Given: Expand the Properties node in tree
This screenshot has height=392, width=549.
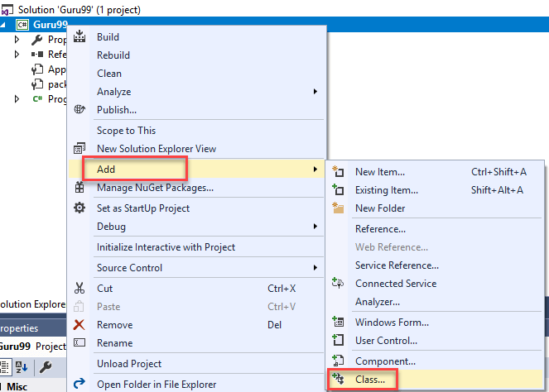Looking at the screenshot, I should click(17, 40).
